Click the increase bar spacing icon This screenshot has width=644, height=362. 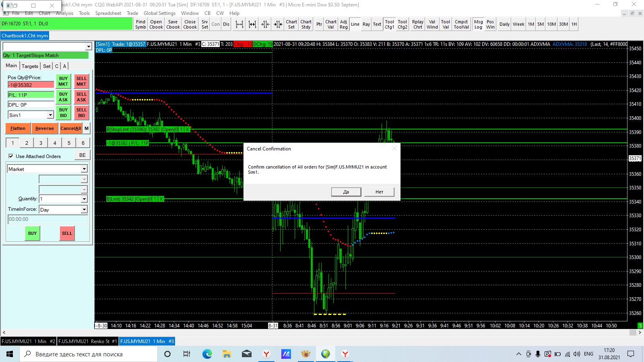[x=239, y=24]
